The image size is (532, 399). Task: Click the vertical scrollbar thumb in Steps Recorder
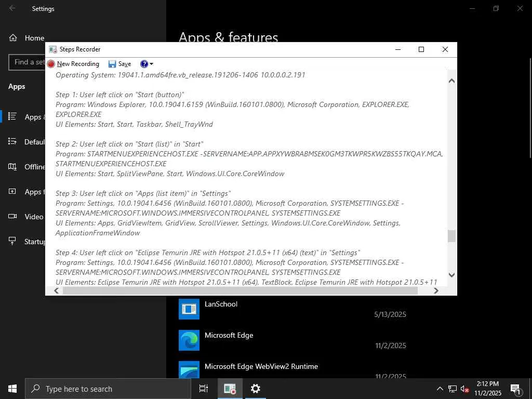coord(451,236)
